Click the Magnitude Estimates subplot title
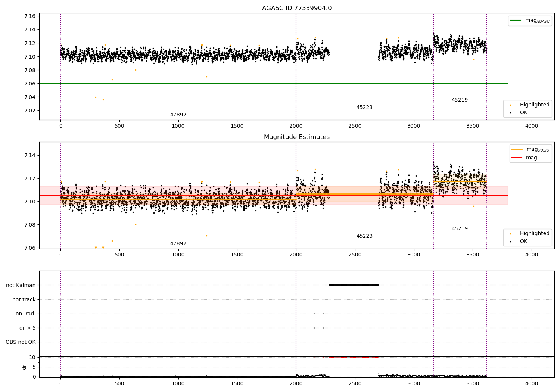The width and height of the screenshot is (560, 392). 296,137
